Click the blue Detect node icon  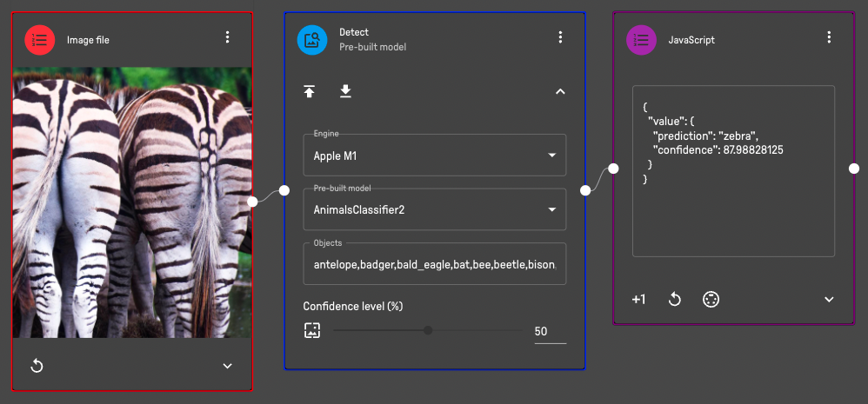tap(312, 39)
